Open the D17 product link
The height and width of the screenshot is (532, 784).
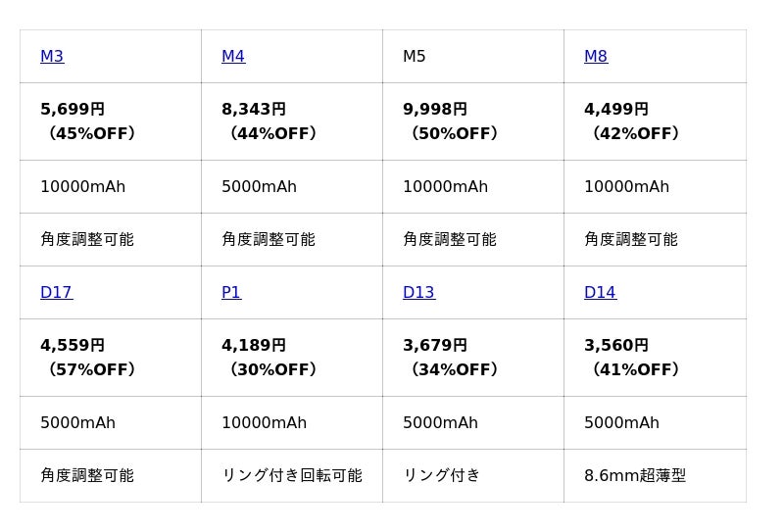pos(56,293)
